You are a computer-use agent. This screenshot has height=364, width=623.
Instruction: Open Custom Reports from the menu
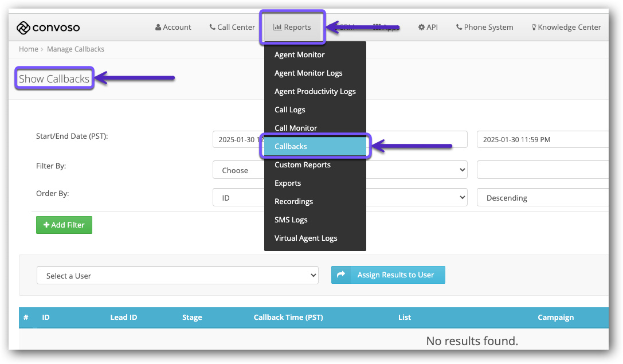[x=302, y=165]
